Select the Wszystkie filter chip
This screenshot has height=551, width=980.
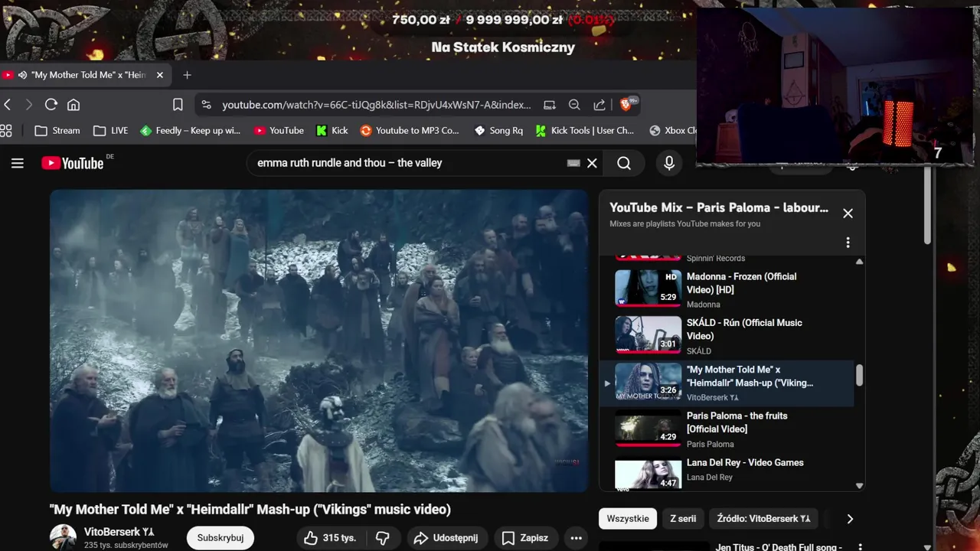tap(628, 519)
